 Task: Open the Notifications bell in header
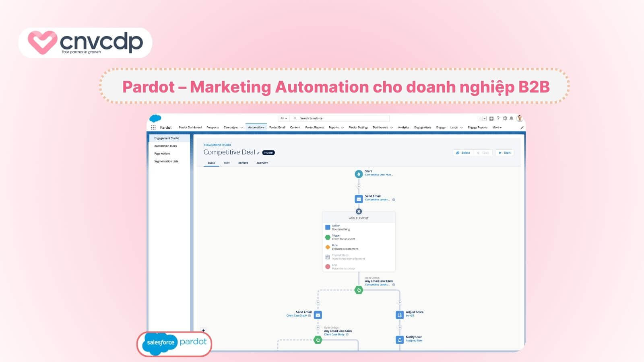click(x=511, y=118)
